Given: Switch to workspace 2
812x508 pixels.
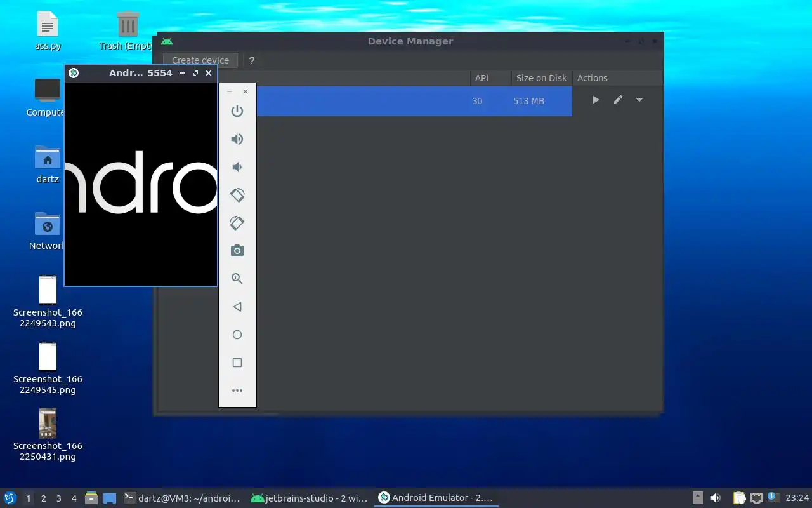Looking at the screenshot, I should coord(44,498).
